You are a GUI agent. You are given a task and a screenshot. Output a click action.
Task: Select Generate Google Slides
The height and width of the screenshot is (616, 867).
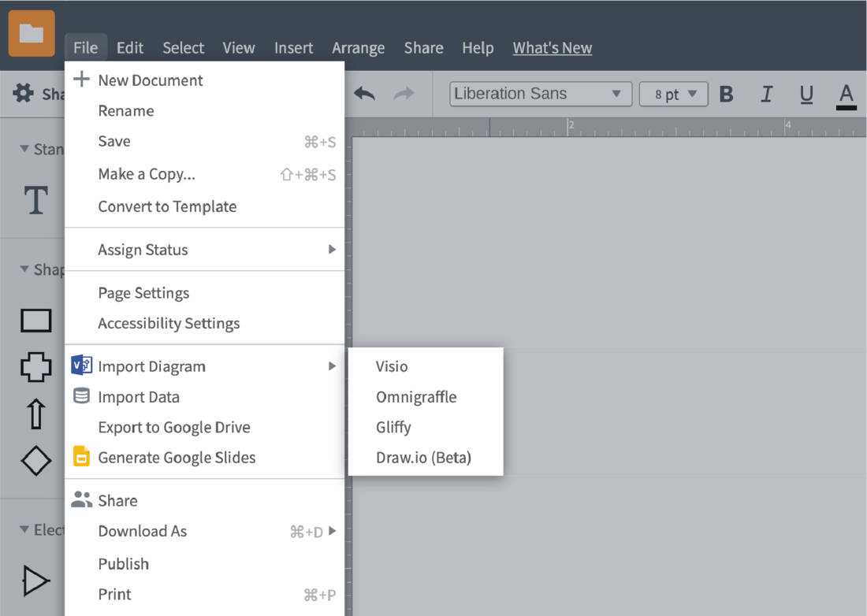[x=177, y=458]
